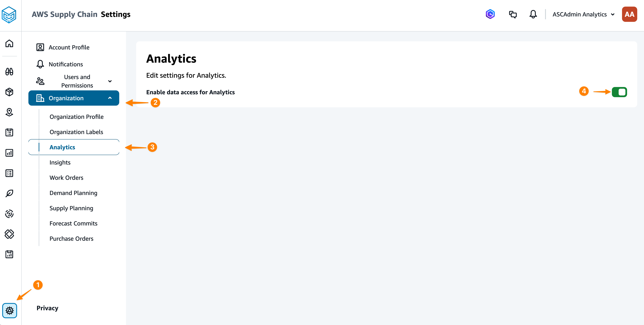Image resolution: width=644 pixels, height=325 pixels.
Task: Select Demand Planning settings item
Action: click(73, 193)
